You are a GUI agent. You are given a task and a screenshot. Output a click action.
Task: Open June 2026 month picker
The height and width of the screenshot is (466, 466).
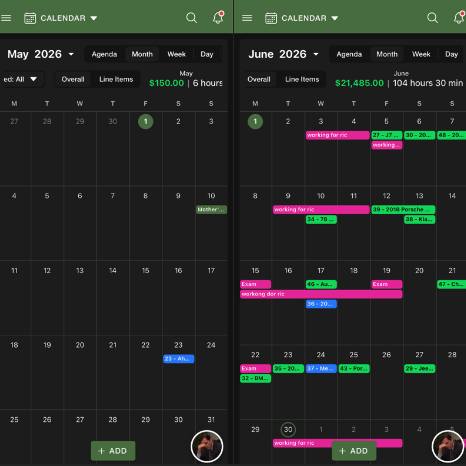[x=283, y=54]
